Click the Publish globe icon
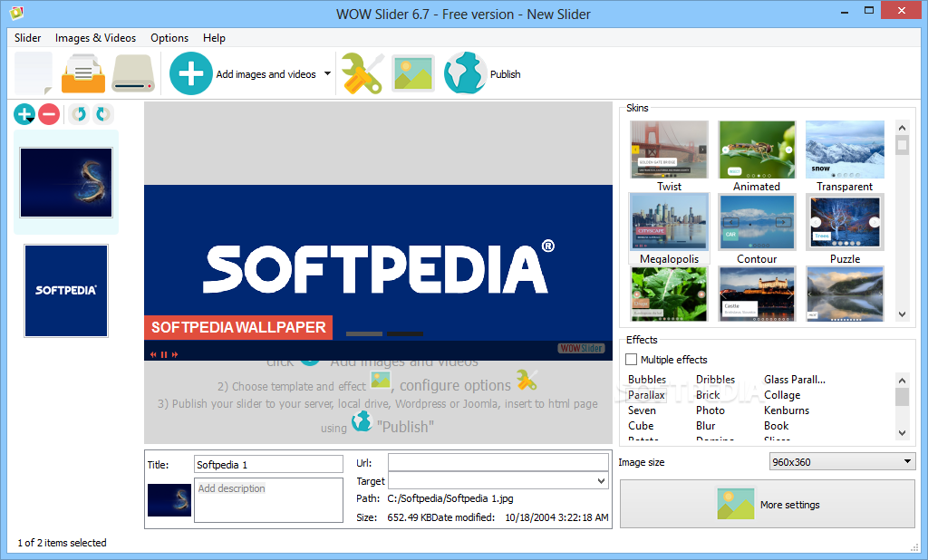928x560 pixels. click(465, 73)
